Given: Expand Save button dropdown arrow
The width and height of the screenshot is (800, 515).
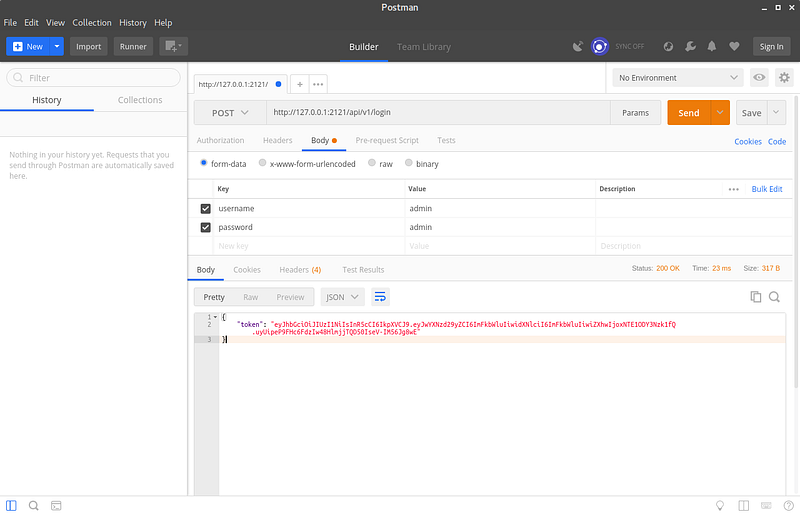Looking at the screenshot, I should click(x=776, y=113).
